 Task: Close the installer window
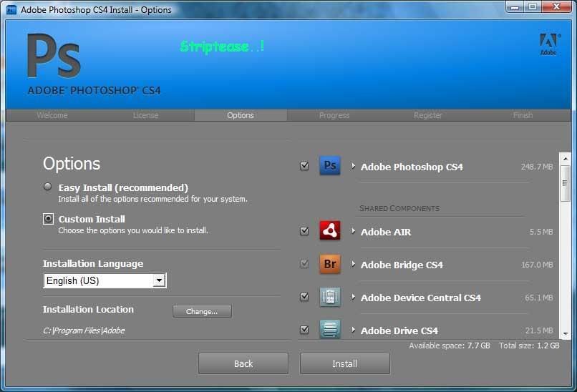pos(557,6)
